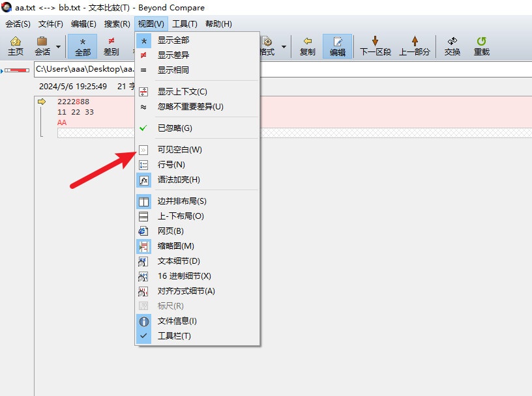Click the Reload (重载) toolbar icon
Screen dimensions: 532x396
(x=481, y=46)
